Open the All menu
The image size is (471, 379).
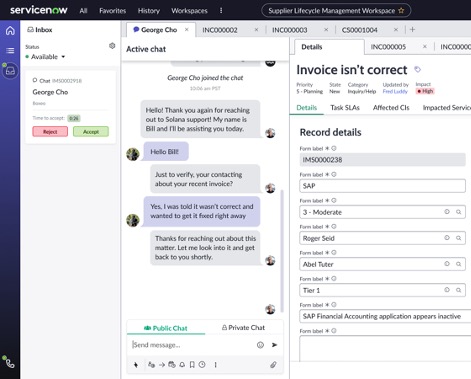[83, 11]
